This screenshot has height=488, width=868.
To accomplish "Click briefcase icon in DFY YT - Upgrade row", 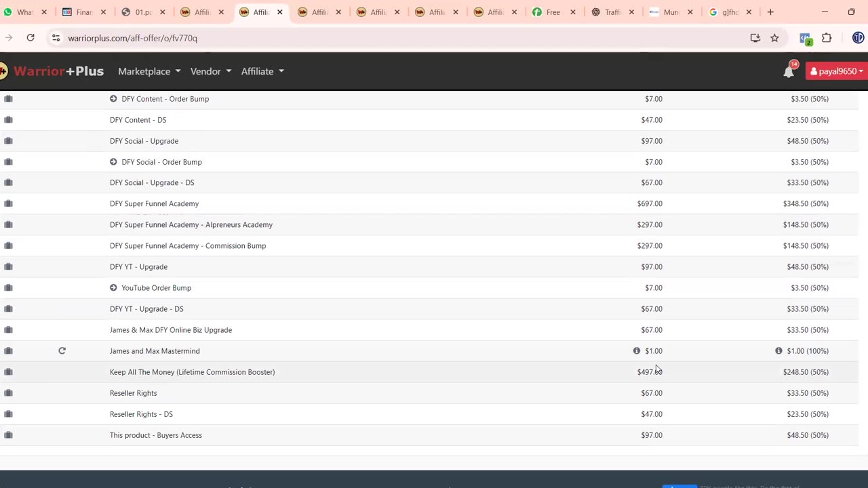I will (x=8, y=266).
